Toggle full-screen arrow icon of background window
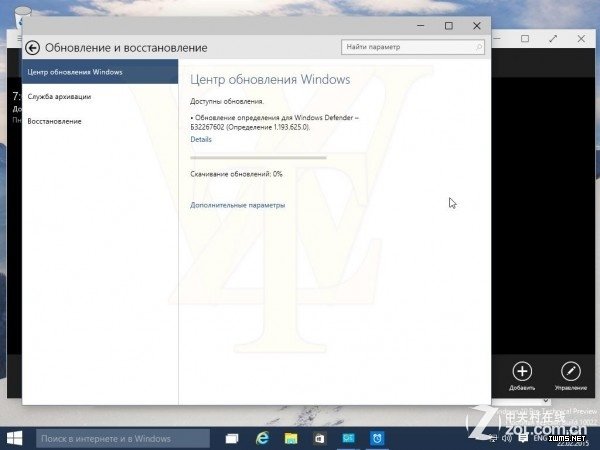Viewport: 600px width, 450px height. pos(553,39)
